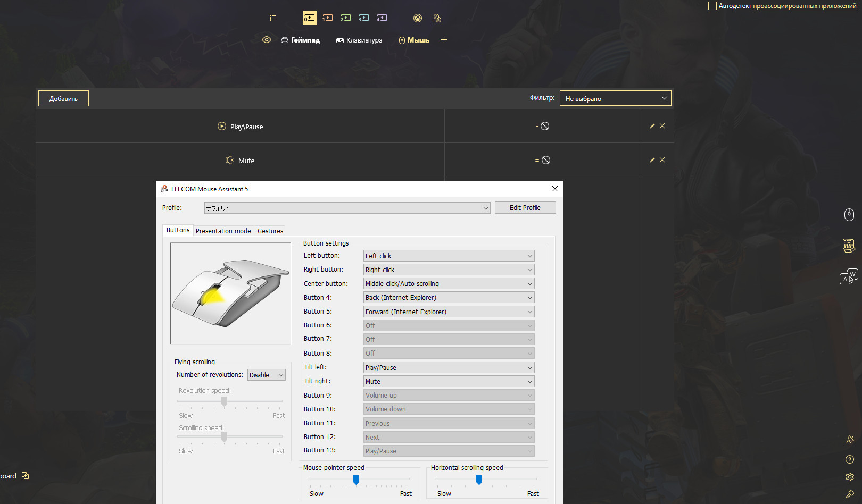This screenshot has height=504, width=862.
Task: Select shift layer 4 icon
Action: point(382,18)
